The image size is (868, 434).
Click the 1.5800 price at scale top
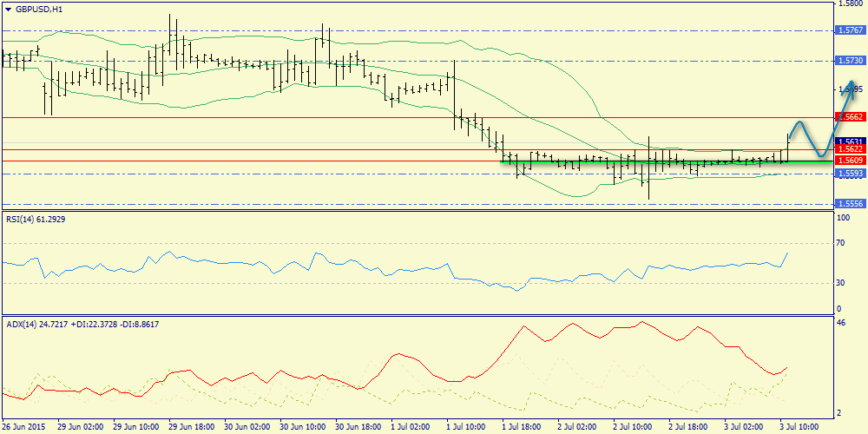(x=850, y=4)
